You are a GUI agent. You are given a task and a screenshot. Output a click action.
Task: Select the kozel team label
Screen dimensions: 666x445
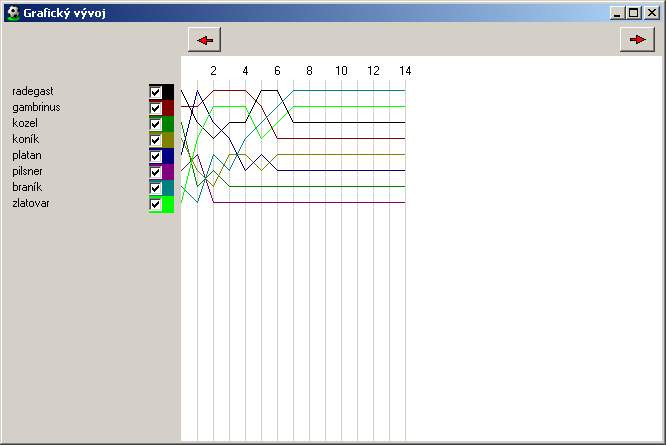(25, 123)
